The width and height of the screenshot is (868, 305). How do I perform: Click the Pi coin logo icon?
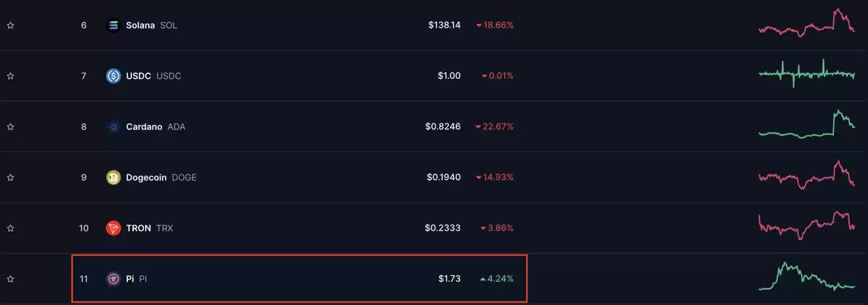coord(113,278)
